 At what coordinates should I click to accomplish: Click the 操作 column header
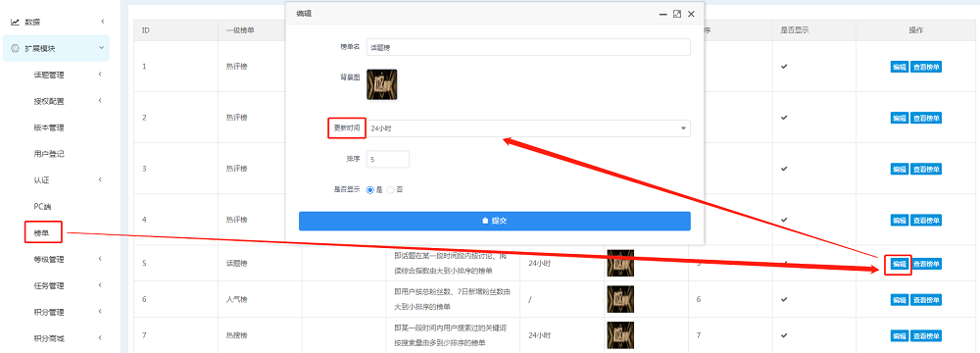[x=915, y=30]
